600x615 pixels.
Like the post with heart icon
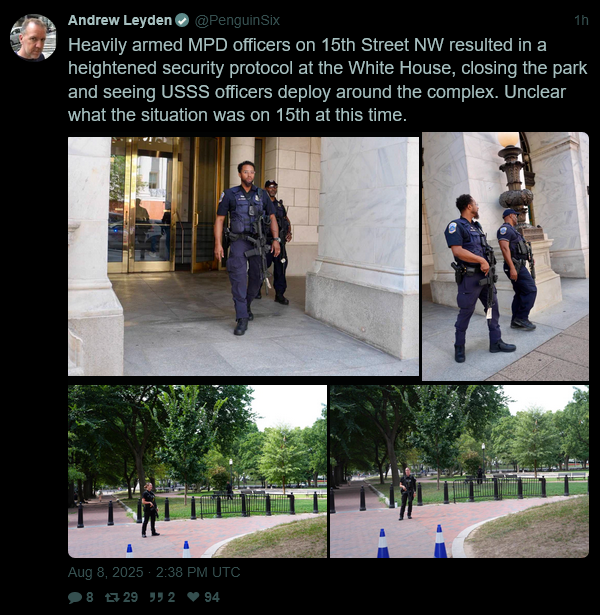coord(193,597)
